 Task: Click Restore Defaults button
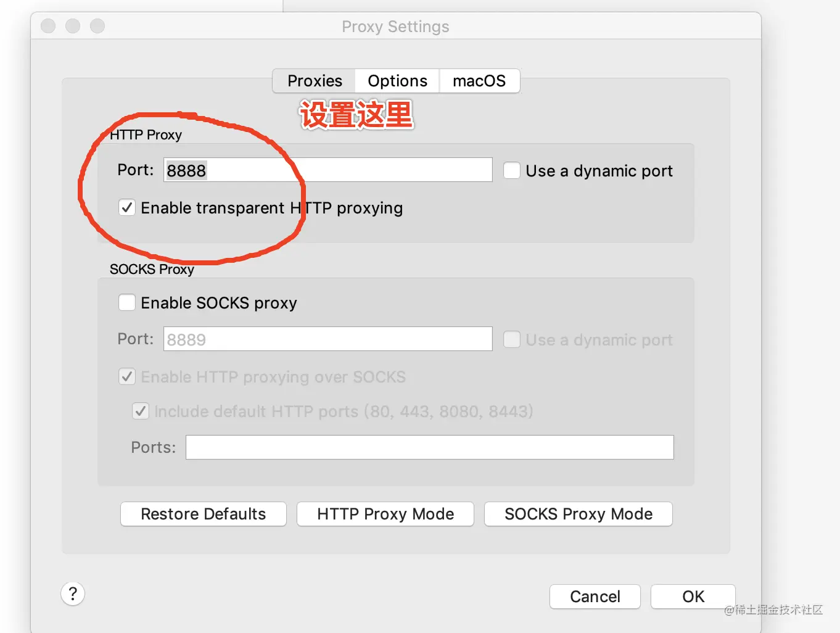[204, 514]
